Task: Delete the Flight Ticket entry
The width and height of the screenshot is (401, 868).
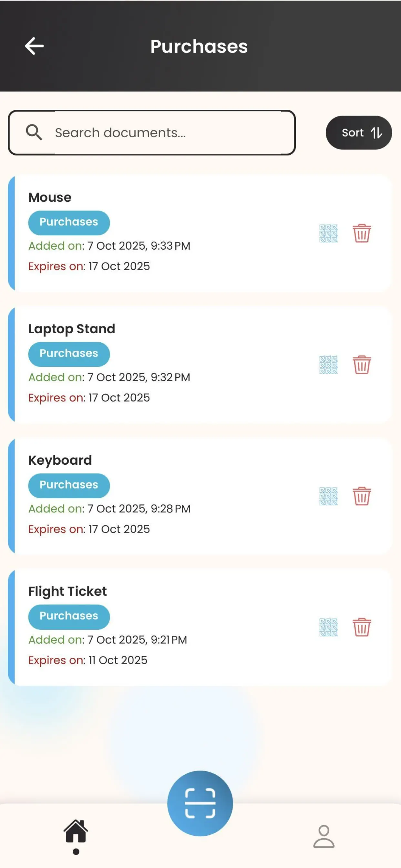Action: click(362, 627)
